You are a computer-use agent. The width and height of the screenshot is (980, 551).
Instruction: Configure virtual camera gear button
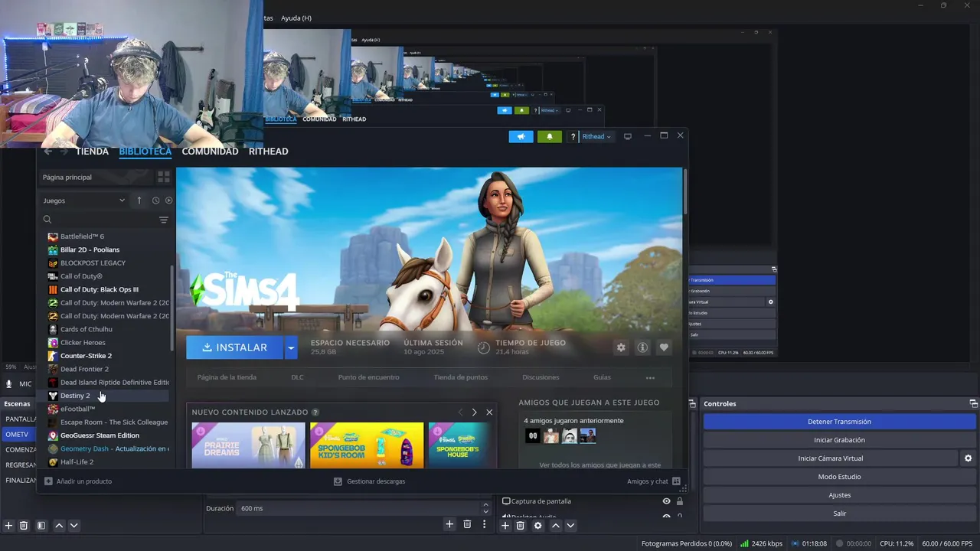(x=968, y=458)
